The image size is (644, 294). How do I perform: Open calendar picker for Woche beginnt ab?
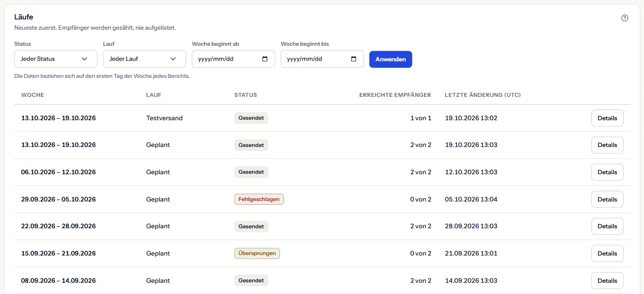(265, 59)
